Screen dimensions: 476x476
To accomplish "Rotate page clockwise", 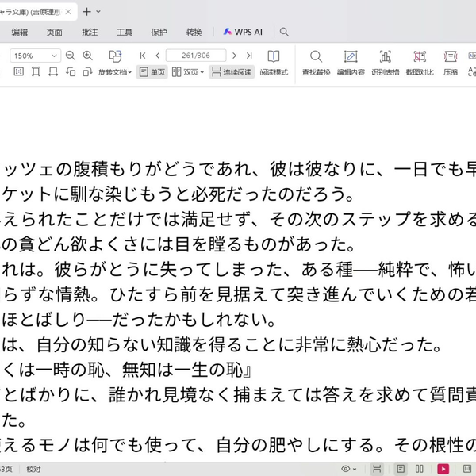I will click(x=88, y=72).
